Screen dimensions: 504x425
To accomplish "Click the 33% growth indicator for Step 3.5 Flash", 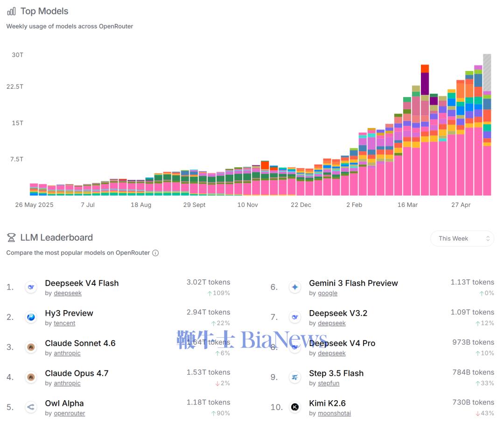I will coord(485,383).
